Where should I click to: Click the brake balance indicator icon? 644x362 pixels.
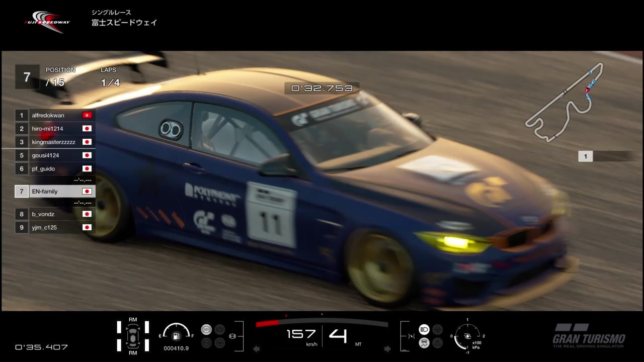[x=232, y=336]
